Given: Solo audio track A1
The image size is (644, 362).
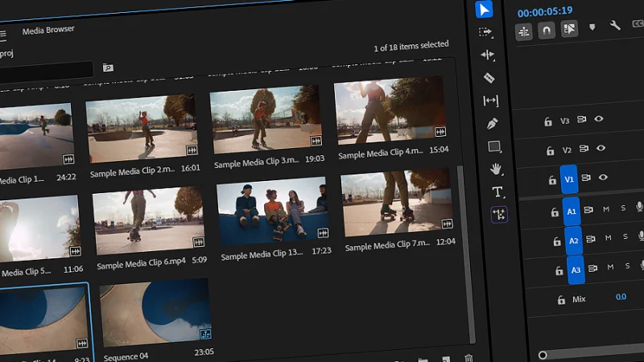Looking at the screenshot, I should click(623, 208).
